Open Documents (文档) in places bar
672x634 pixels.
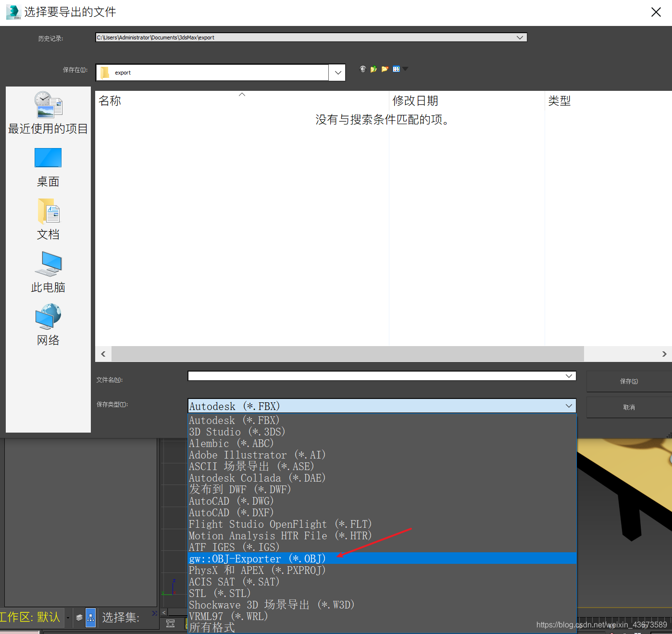click(x=48, y=220)
